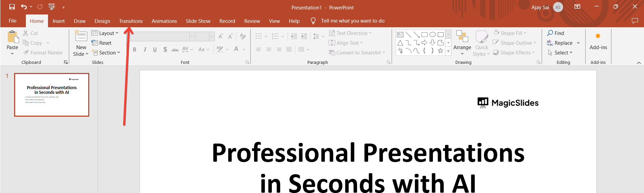Click the Bullets list icon
Image resolution: width=644 pixels, height=193 pixels.
point(258,36)
